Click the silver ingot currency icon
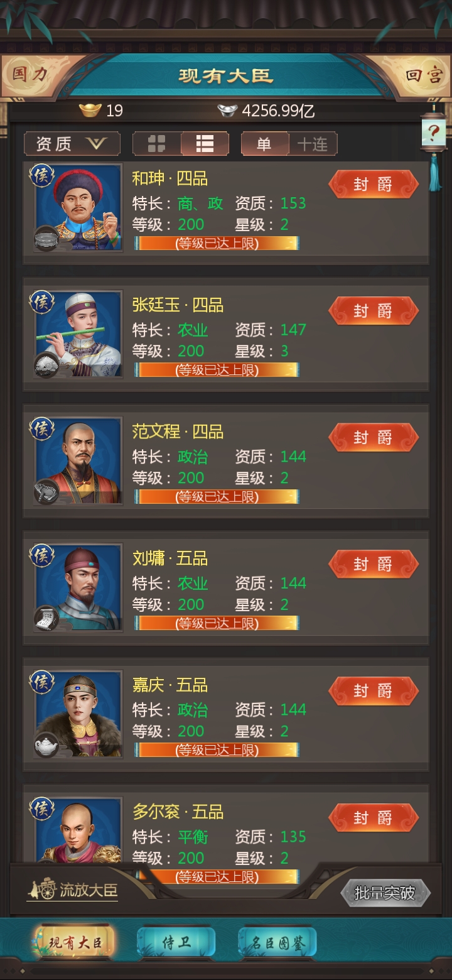 pos(227,111)
